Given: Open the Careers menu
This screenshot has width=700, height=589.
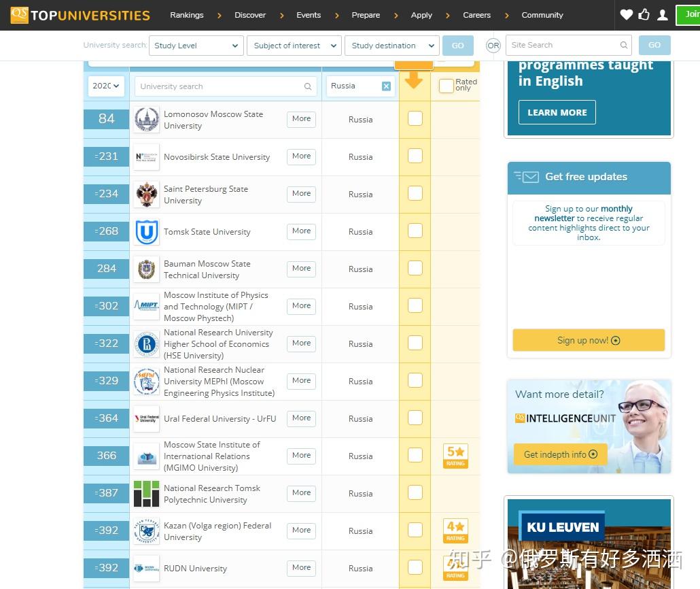Looking at the screenshot, I should click(477, 15).
